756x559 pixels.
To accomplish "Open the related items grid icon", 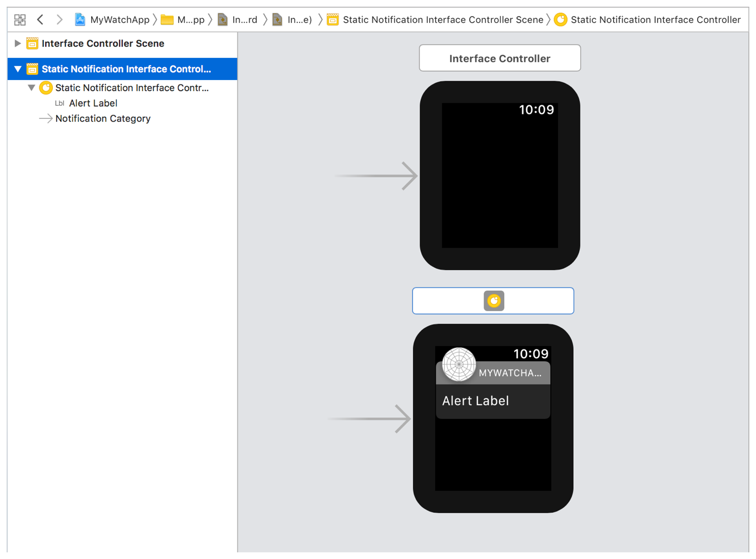I will pyautogui.click(x=20, y=20).
